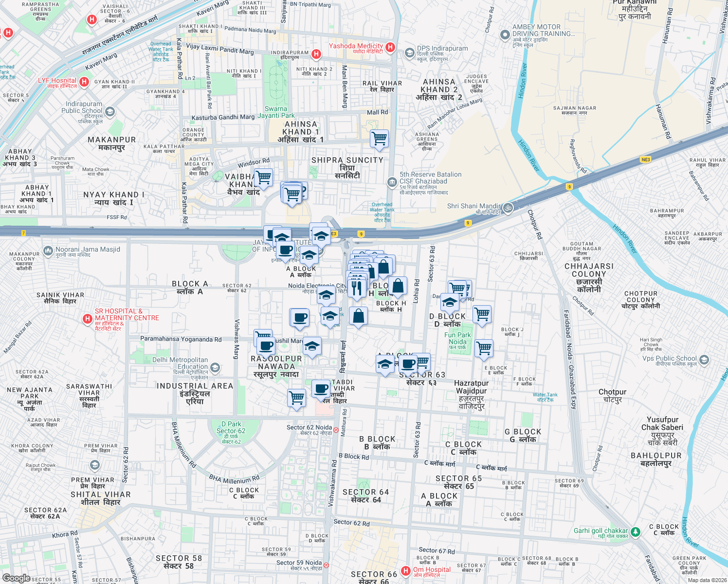Click the graduation cap icon in D Block

449,302
